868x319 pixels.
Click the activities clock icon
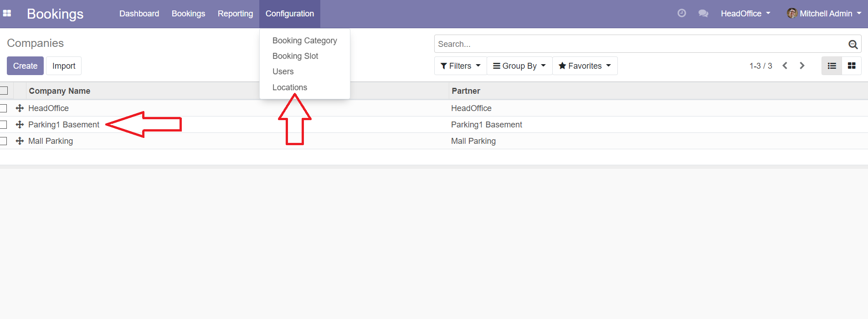point(682,13)
